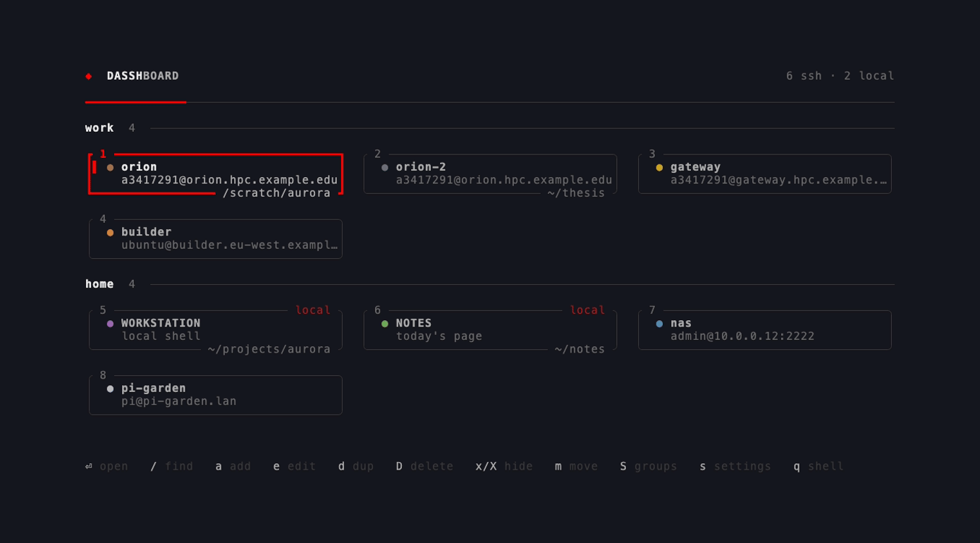Select the NOTES session name
The width and height of the screenshot is (980, 543).
coord(414,323)
